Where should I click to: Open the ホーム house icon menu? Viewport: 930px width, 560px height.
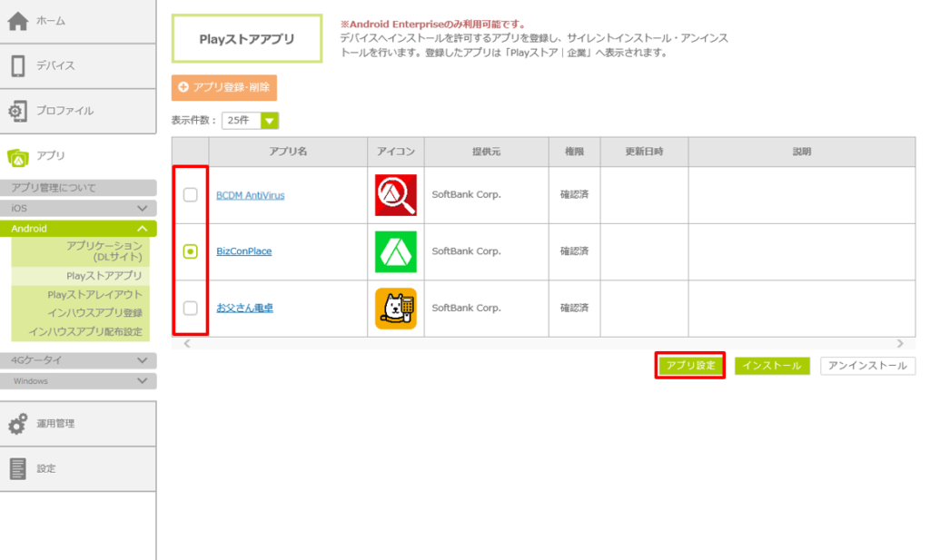point(18,21)
